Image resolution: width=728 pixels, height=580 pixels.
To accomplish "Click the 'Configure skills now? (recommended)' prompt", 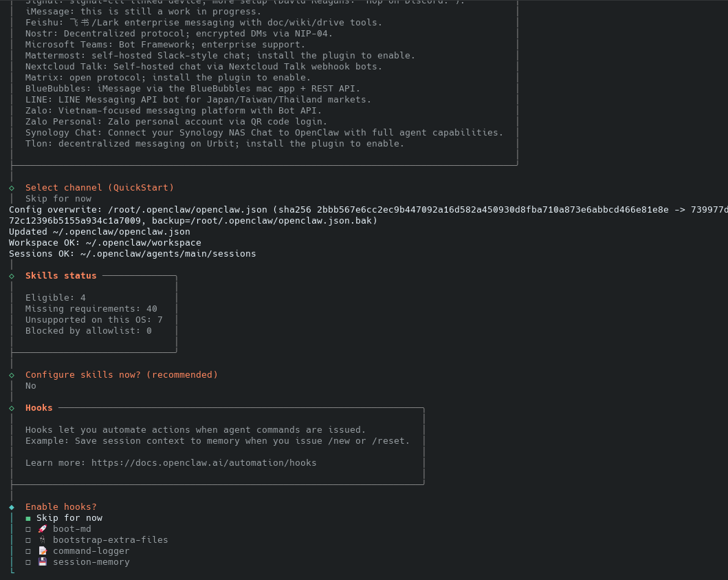I will pos(122,375).
